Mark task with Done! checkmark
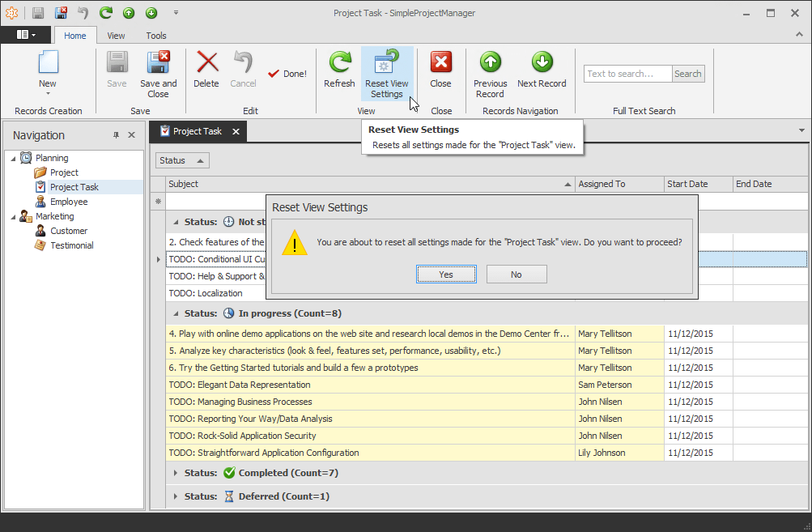 pos(287,74)
